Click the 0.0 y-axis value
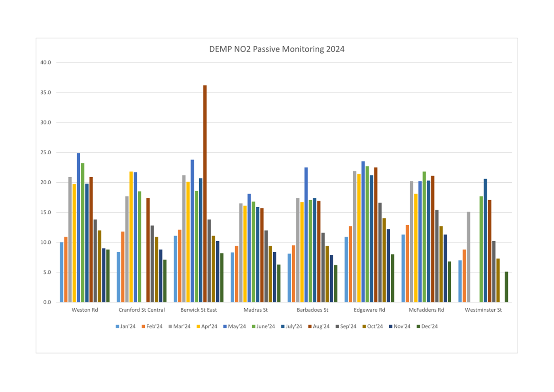Screen dimensions: 554x392 (47, 302)
